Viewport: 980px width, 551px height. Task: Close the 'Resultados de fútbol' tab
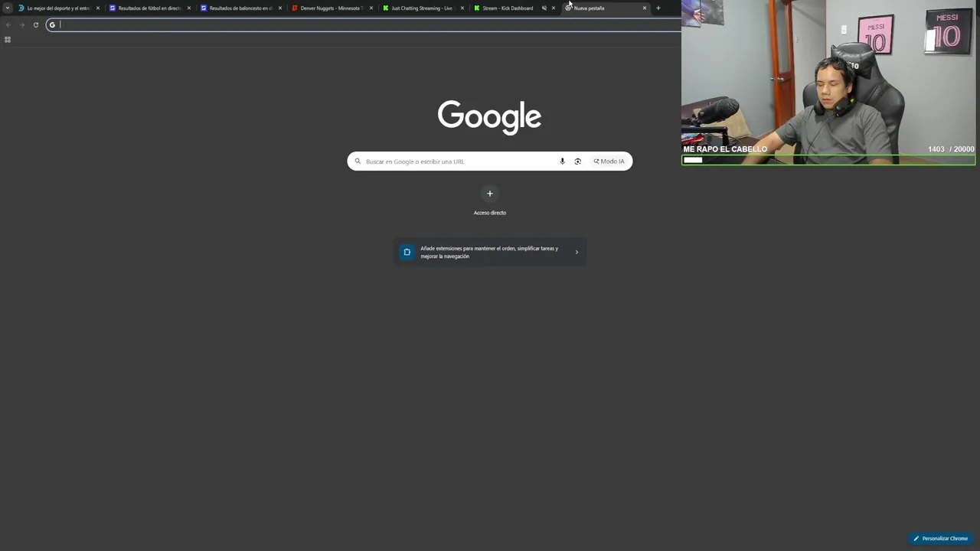(189, 8)
